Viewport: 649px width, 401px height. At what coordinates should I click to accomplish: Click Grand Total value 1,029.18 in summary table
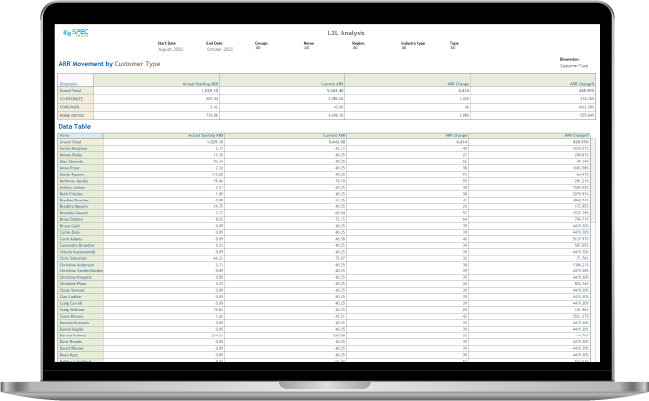210,91
